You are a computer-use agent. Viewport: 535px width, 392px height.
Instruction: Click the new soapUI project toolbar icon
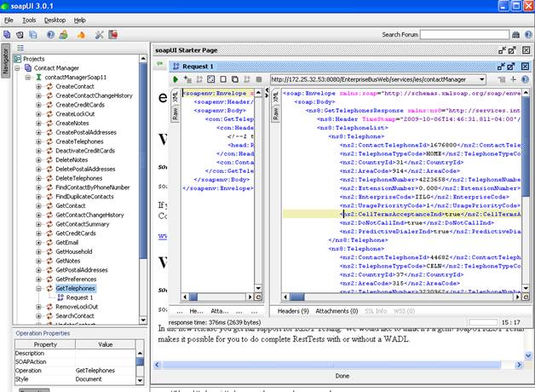pyautogui.click(x=7, y=34)
